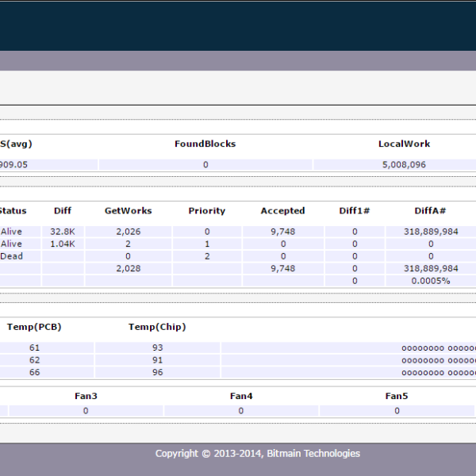Select the GetWorks value 2,026
The image size is (476, 476).
128,232
